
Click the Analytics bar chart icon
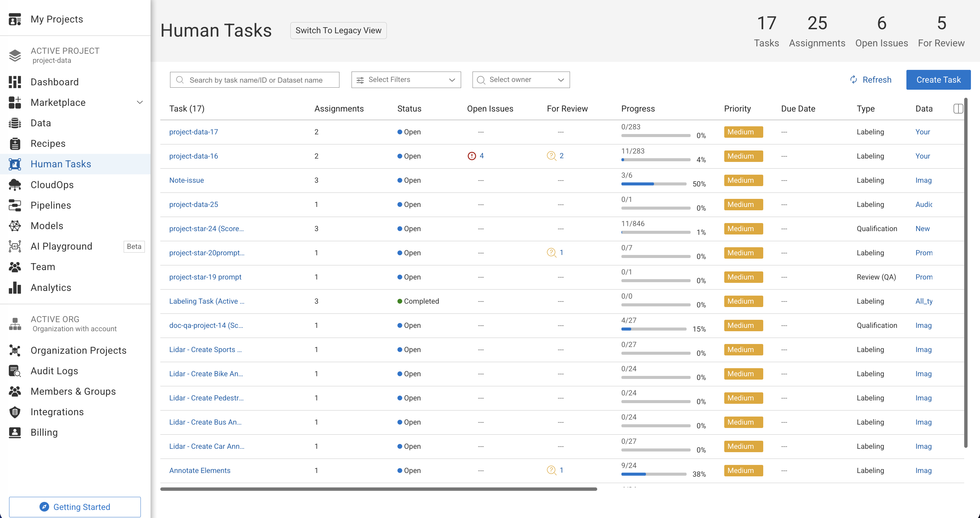15,288
